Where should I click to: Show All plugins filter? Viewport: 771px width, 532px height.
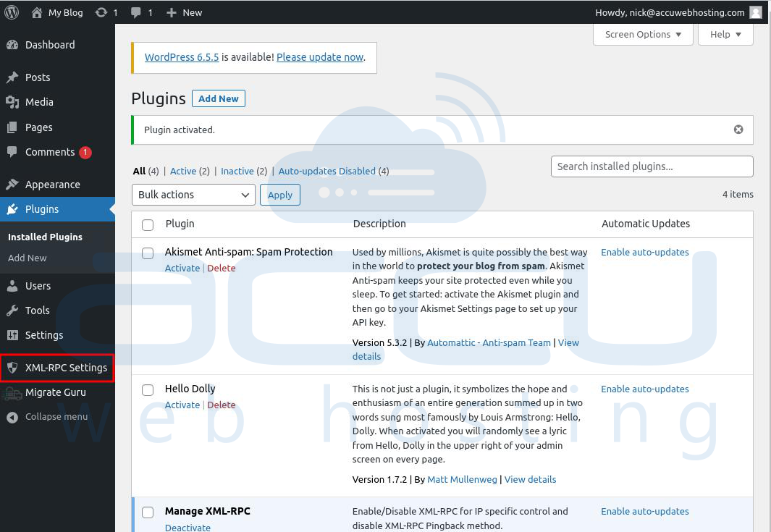pyautogui.click(x=139, y=171)
